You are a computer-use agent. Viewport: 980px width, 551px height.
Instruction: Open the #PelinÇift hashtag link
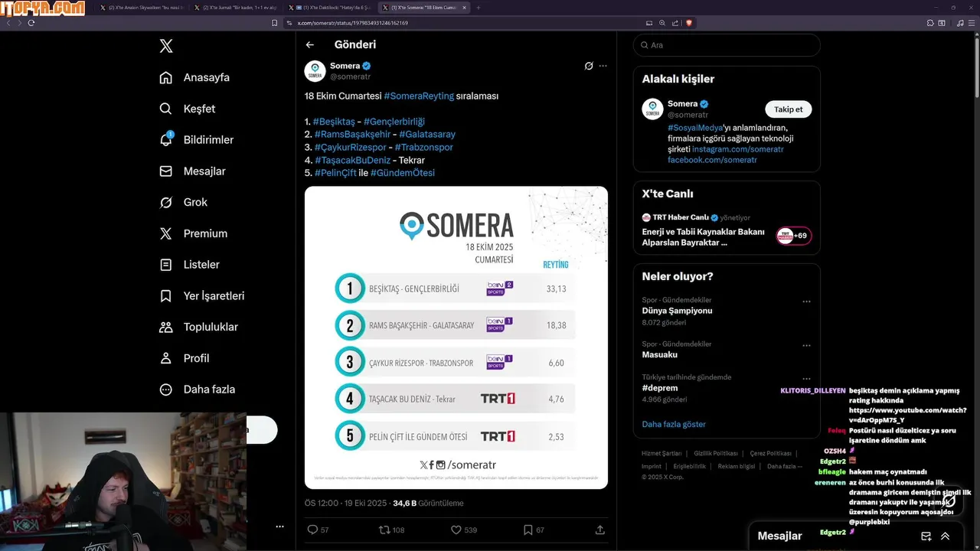(335, 173)
